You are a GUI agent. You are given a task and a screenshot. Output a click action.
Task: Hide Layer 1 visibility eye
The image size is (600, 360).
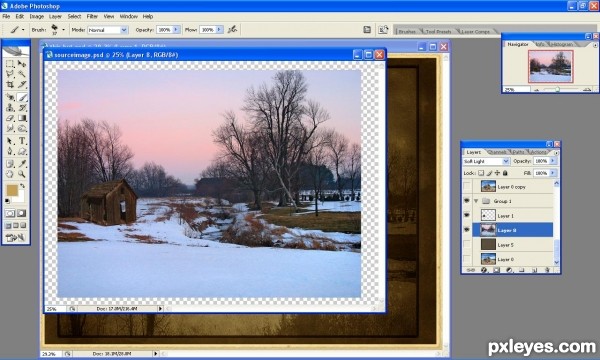[x=466, y=215]
